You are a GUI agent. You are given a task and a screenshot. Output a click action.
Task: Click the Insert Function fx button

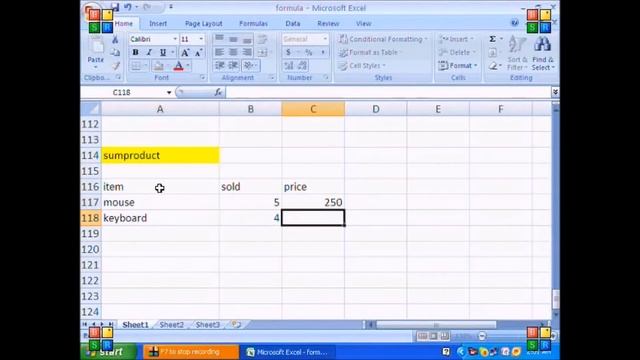pos(218,92)
